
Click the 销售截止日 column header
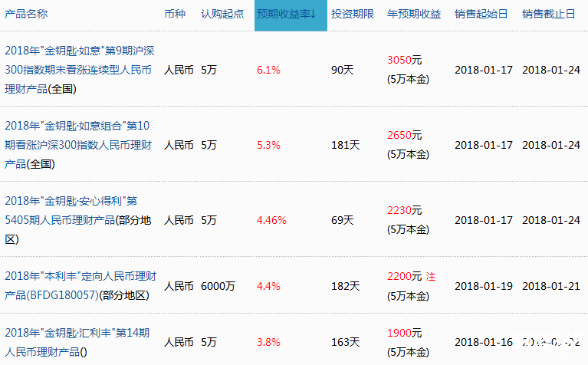click(548, 15)
